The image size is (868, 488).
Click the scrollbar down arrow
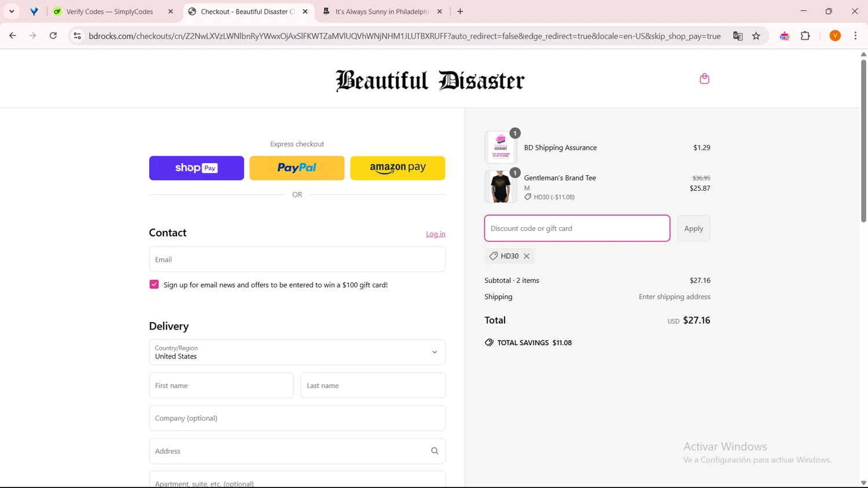(863, 483)
